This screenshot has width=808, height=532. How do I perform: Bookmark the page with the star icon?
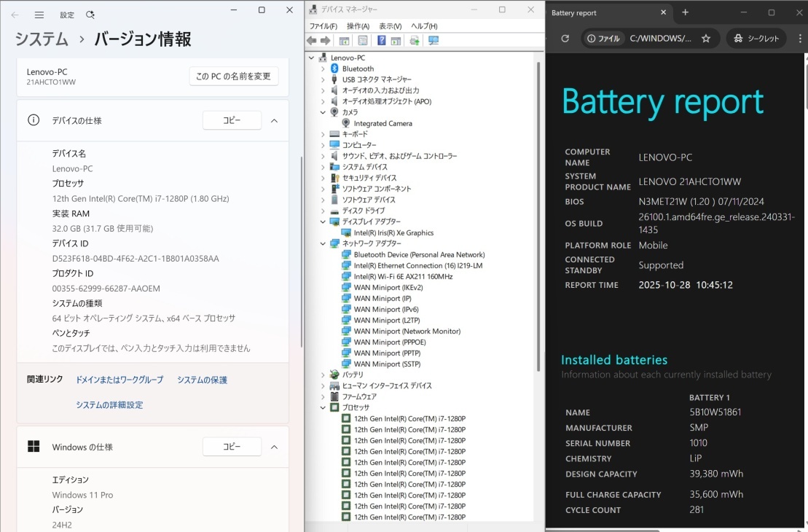pos(705,39)
